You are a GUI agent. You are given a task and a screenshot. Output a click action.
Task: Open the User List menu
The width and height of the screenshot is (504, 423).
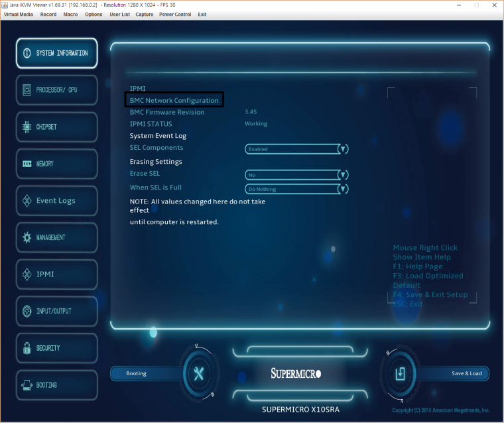tap(119, 15)
